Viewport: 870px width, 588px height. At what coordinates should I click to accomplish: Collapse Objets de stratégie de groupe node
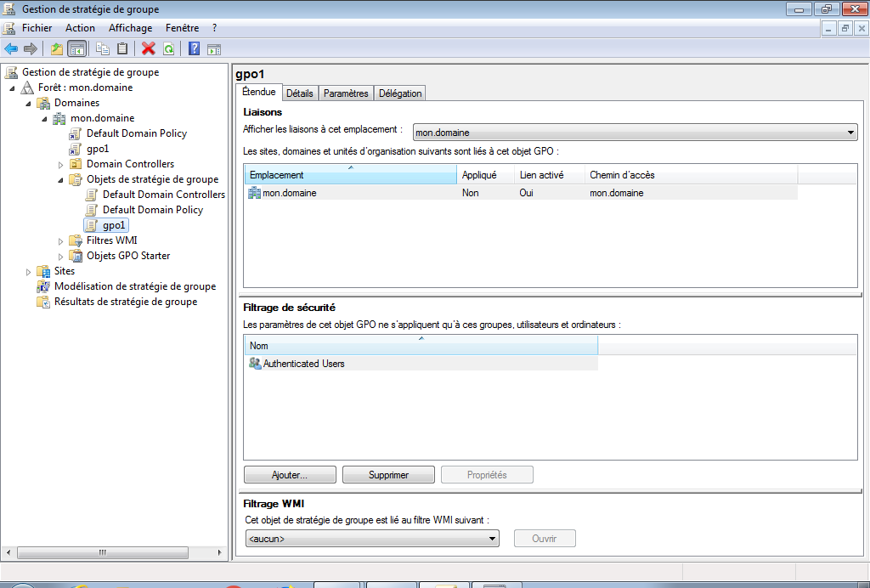click(x=60, y=180)
